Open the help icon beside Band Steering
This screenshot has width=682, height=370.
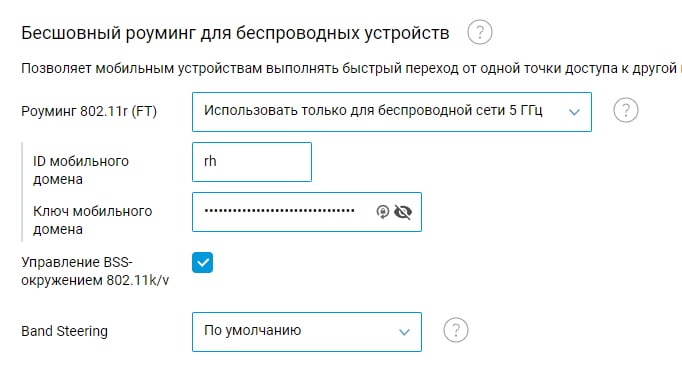[x=456, y=330]
